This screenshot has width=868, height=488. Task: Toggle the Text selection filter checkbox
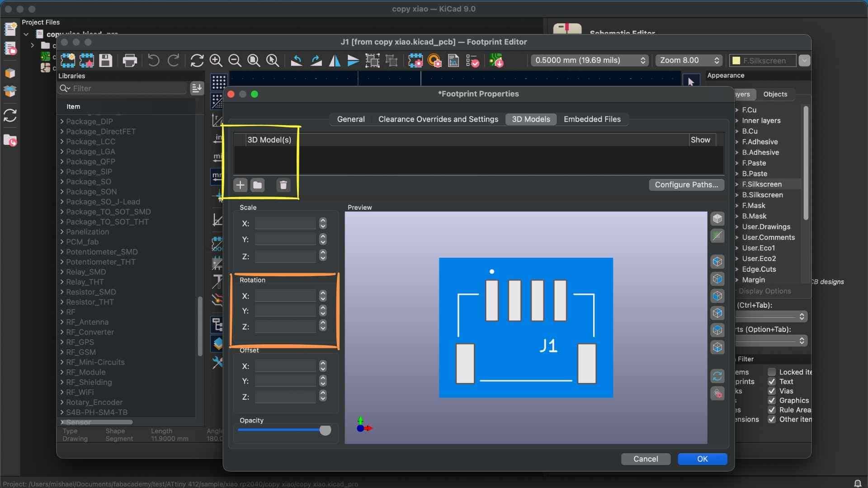coord(772,381)
